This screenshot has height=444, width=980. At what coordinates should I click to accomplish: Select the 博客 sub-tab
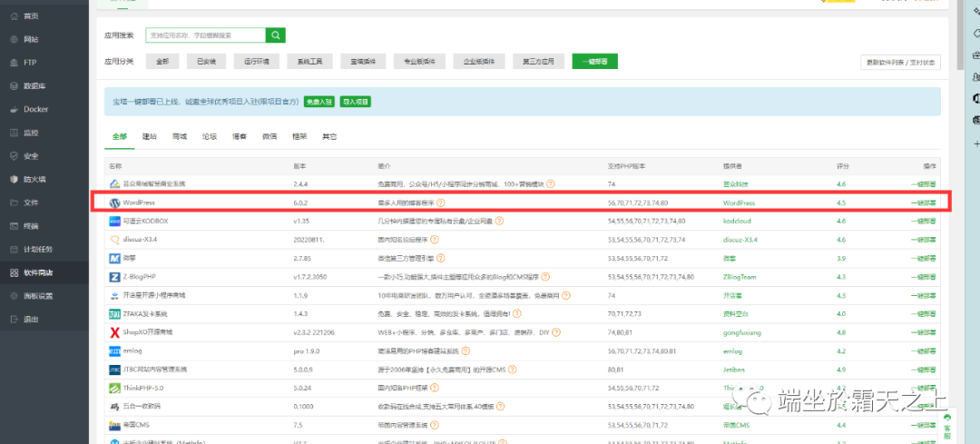(x=240, y=136)
